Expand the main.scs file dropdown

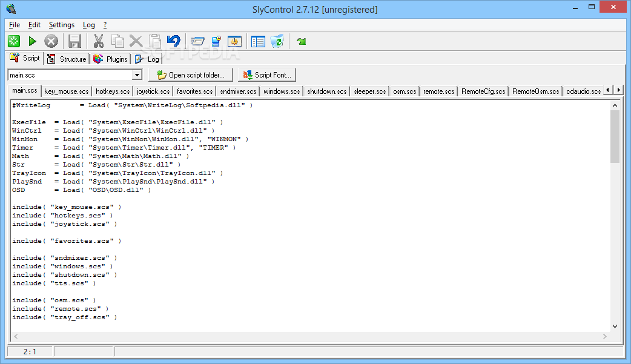(137, 75)
